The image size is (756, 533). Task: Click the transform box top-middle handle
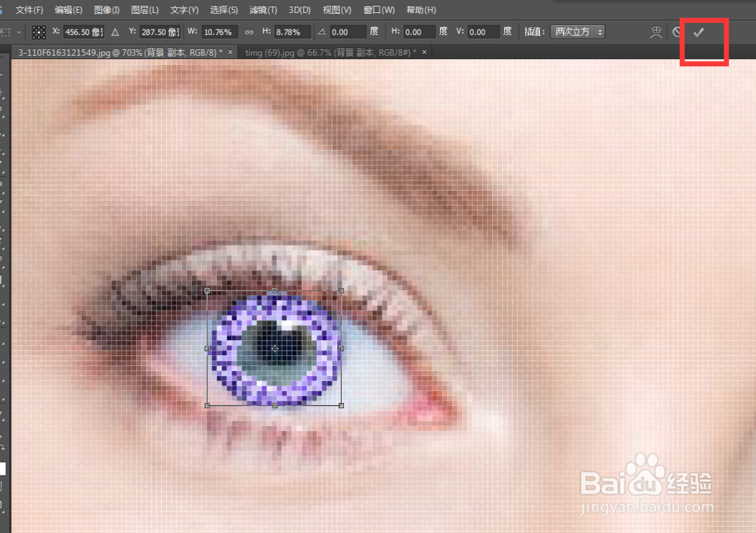pyautogui.click(x=274, y=291)
